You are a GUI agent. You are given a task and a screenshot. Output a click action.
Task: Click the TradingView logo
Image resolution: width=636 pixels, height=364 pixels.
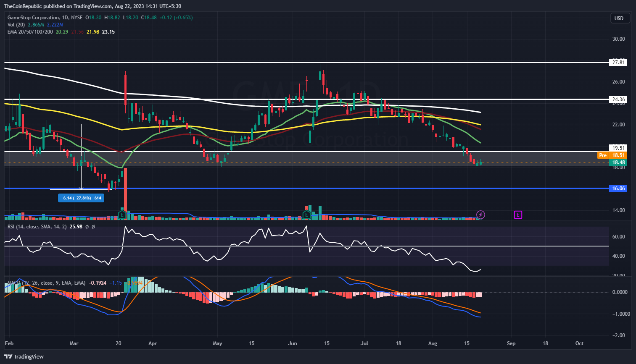[24, 356]
